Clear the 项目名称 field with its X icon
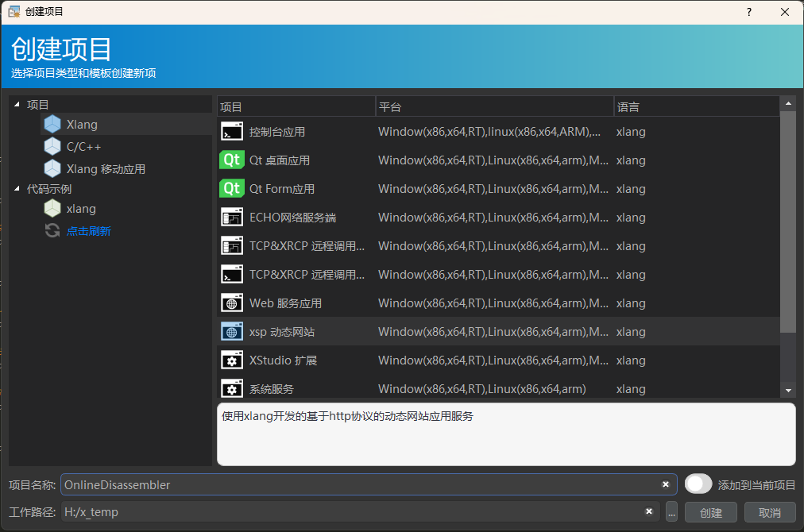This screenshot has width=804, height=532. [x=666, y=484]
